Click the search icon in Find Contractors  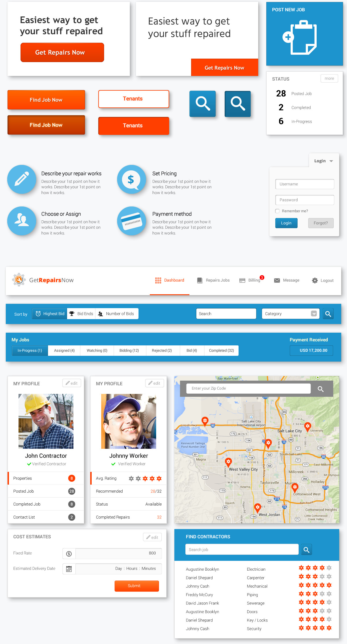pos(306,550)
